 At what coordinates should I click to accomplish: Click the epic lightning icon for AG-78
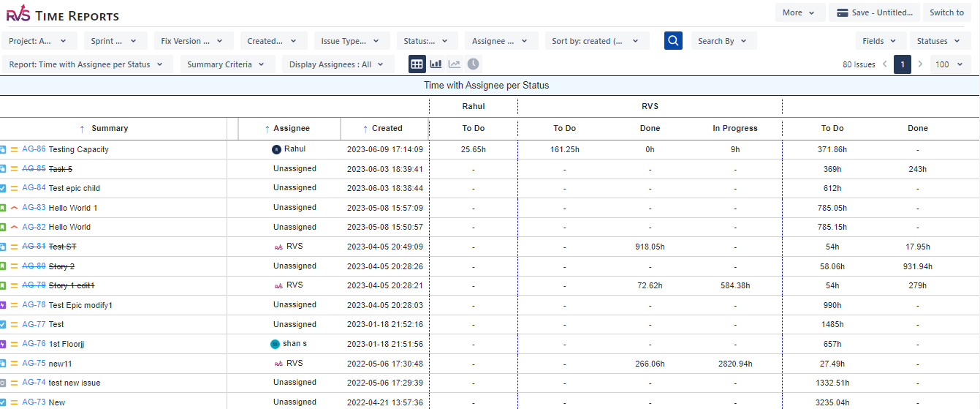pyautogui.click(x=3, y=305)
